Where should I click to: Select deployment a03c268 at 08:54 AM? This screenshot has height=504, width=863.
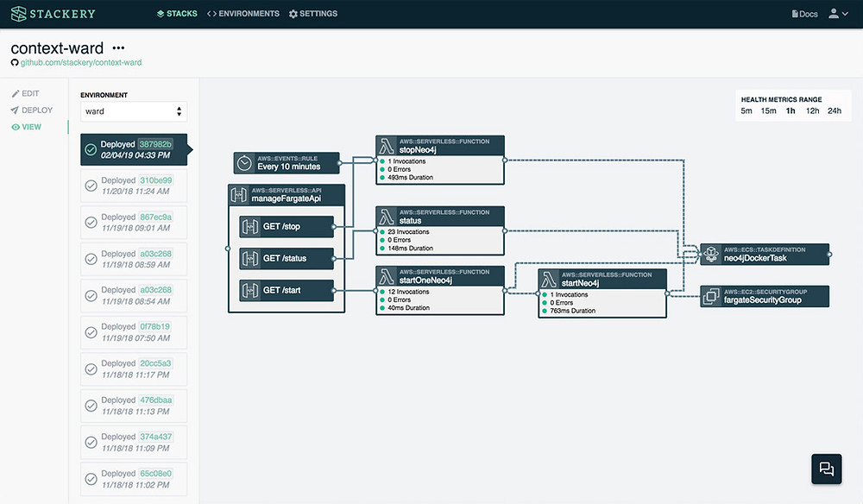[134, 295]
